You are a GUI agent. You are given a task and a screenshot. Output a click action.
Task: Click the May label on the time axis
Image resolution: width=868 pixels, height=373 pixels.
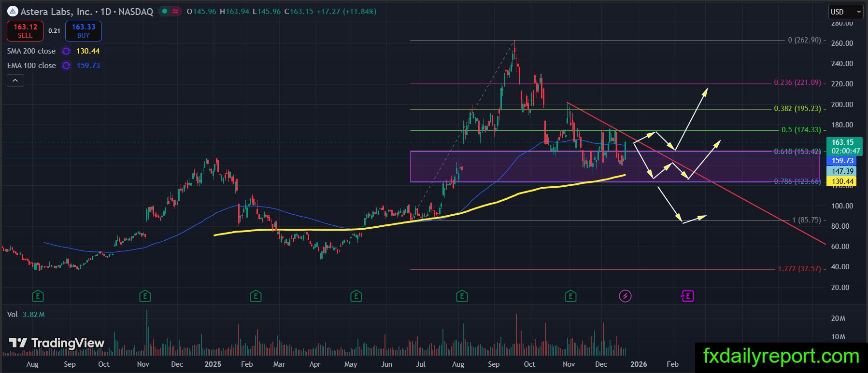(351, 364)
